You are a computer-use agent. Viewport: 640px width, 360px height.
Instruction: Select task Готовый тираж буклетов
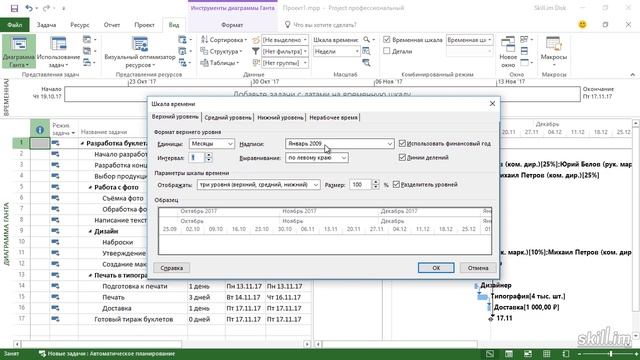pos(133,319)
